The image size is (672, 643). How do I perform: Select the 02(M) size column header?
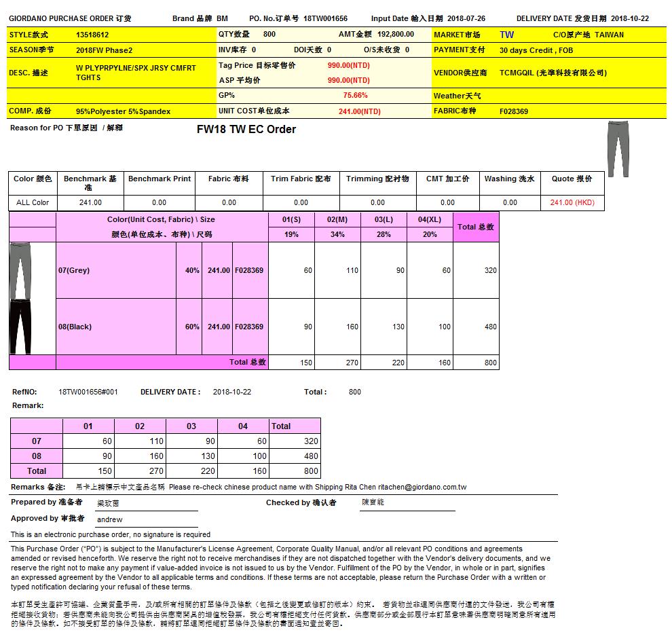point(337,219)
